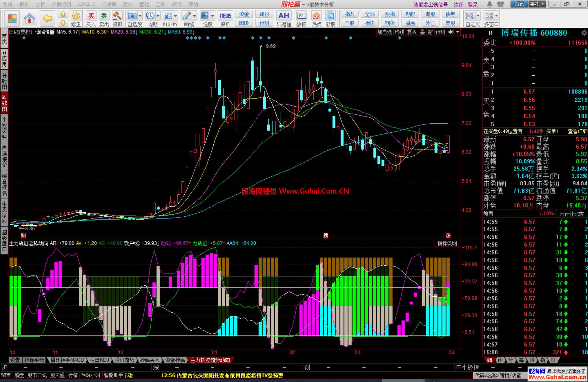Open 多窗口 multi-window icon
The height and width of the screenshot is (382, 588).
pos(489,16)
